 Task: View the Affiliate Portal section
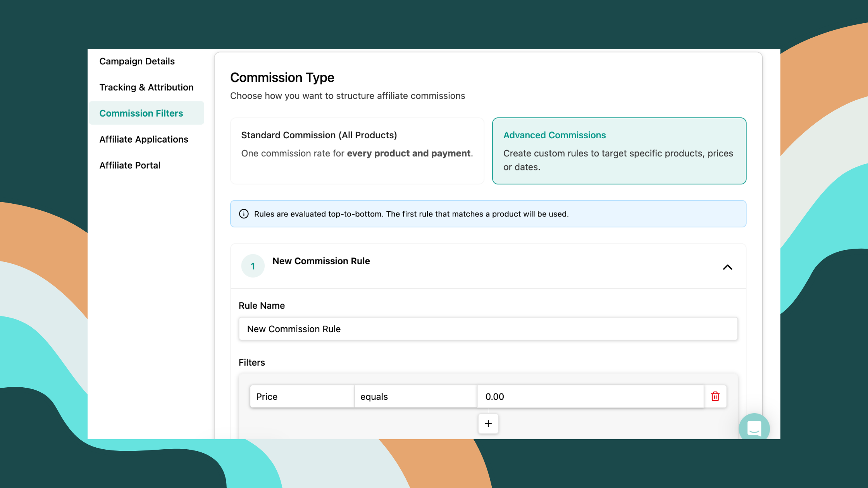(x=130, y=165)
